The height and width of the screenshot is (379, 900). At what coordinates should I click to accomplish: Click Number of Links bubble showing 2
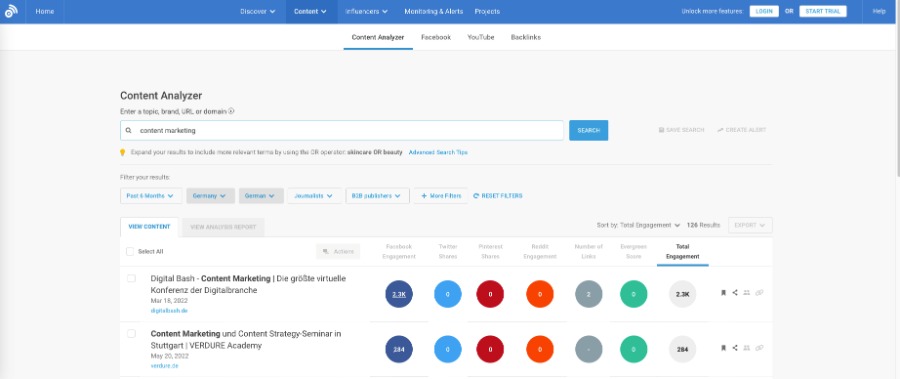click(589, 294)
